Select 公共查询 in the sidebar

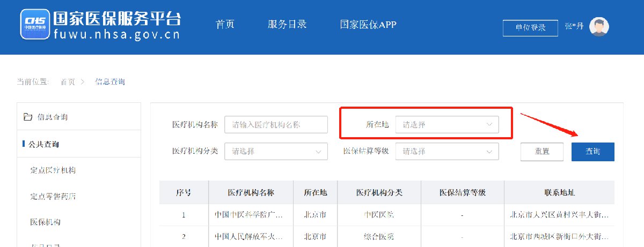pos(44,144)
